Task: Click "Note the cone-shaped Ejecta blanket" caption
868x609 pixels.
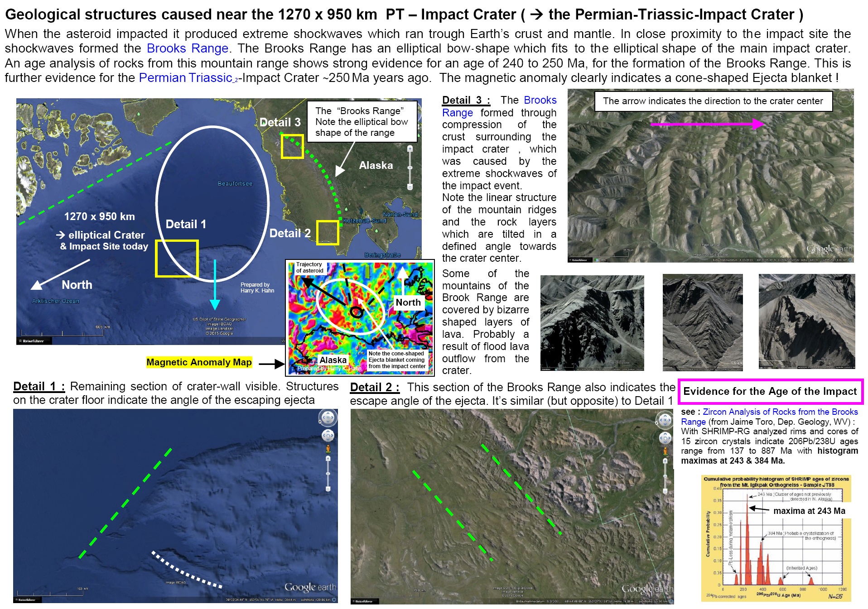Action: coord(396,360)
